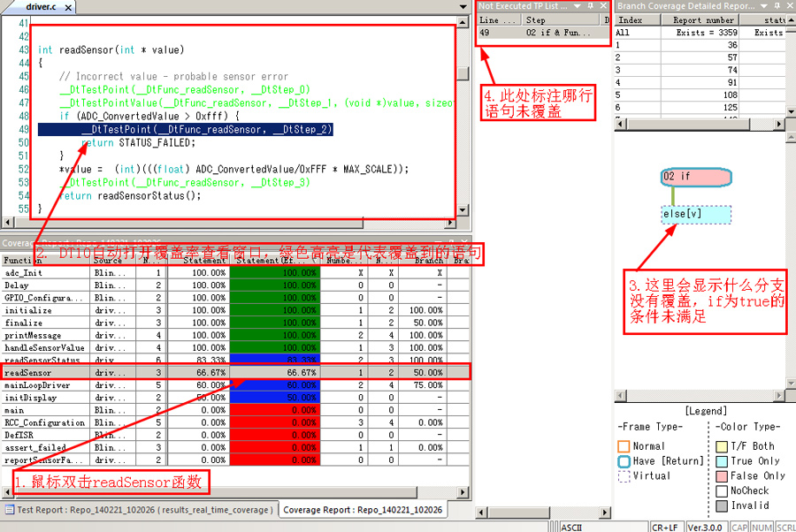Screen dimensions: 796x532
Task: Select index 1 row with report number 36
Action: point(700,45)
